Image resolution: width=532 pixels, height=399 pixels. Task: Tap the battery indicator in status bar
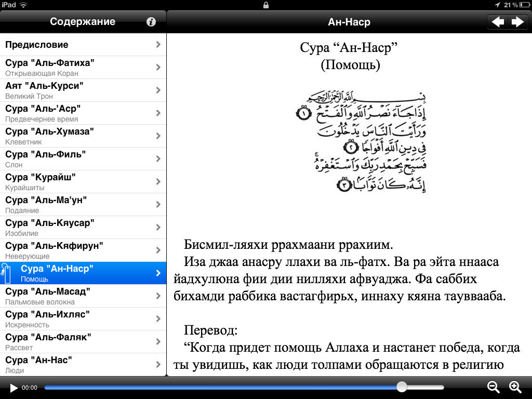click(x=524, y=5)
